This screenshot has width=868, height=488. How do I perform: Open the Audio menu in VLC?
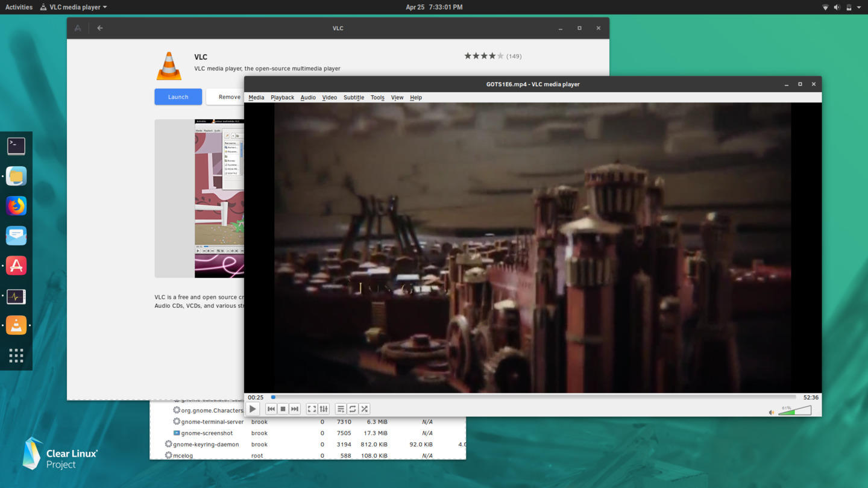(x=308, y=98)
